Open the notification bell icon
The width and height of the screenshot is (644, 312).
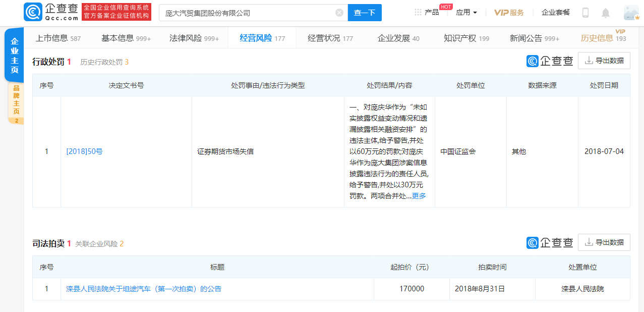pyautogui.click(x=606, y=12)
